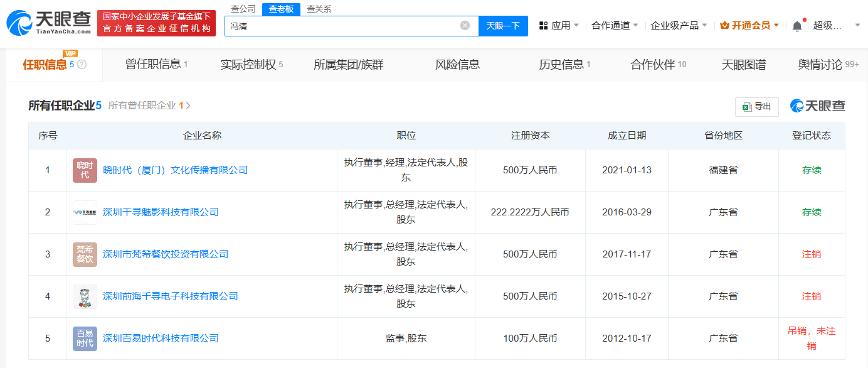Click the 晓时代 company logo thumbnail
Screen dimensions: 868x368
[x=85, y=170]
